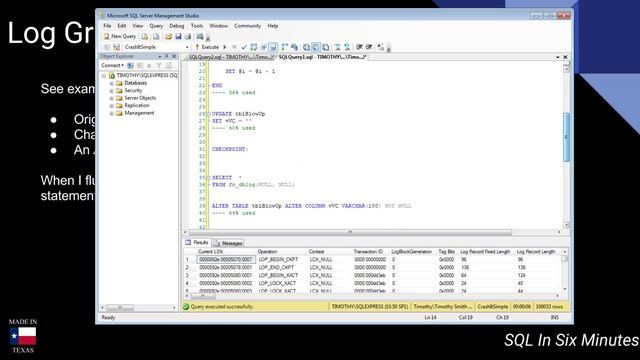Select Results to File icon
The height and width of the screenshot is (360, 640).
pos(326,47)
